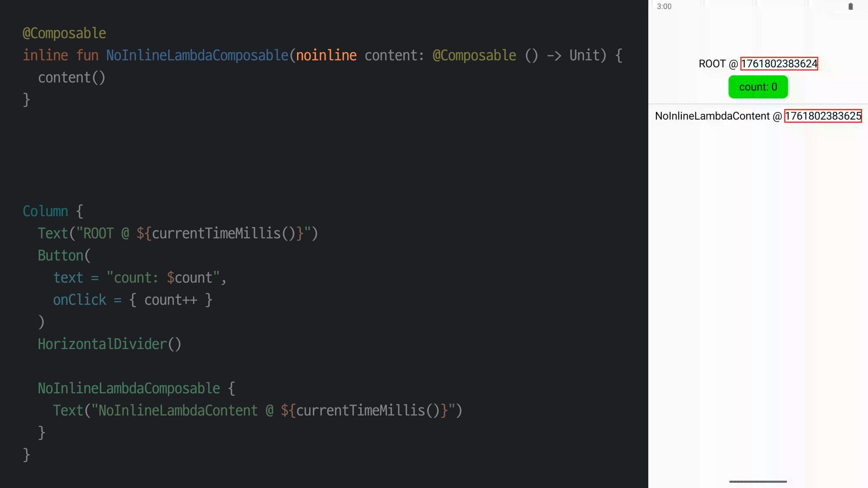868x488 pixels.
Task: Click the "count: $count" string in code
Action: tap(163, 277)
